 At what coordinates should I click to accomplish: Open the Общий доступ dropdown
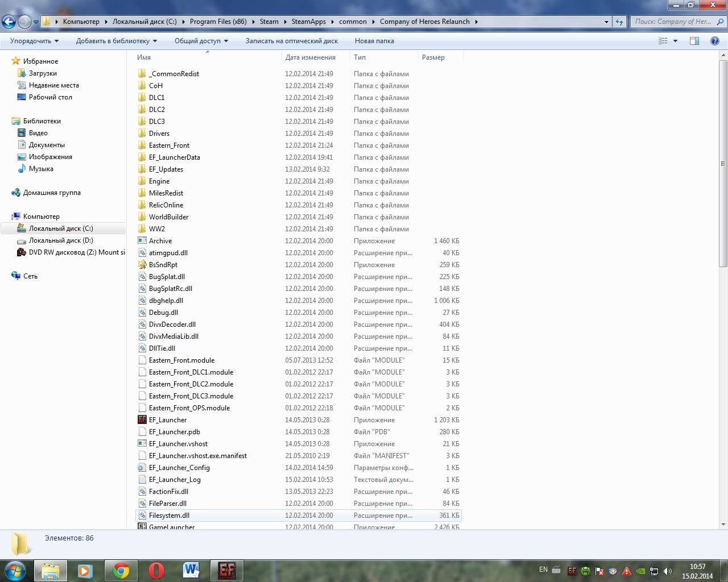pyautogui.click(x=201, y=41)
